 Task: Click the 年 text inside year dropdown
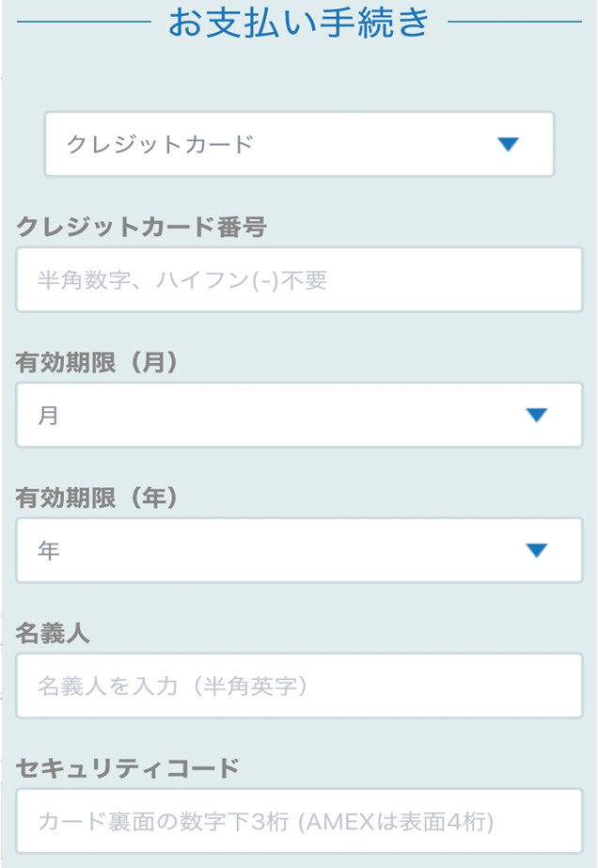(x=48, y=551)
